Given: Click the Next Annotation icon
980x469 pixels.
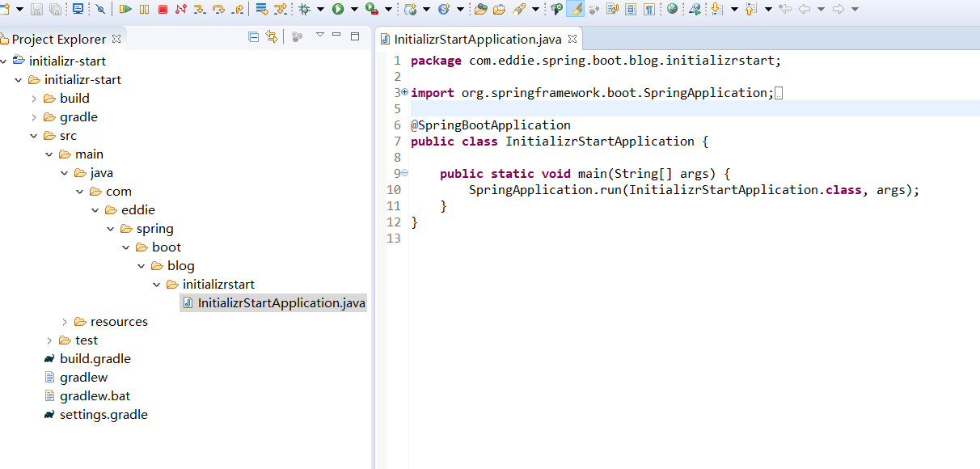Looking at the screenshot, I should 716,9.
